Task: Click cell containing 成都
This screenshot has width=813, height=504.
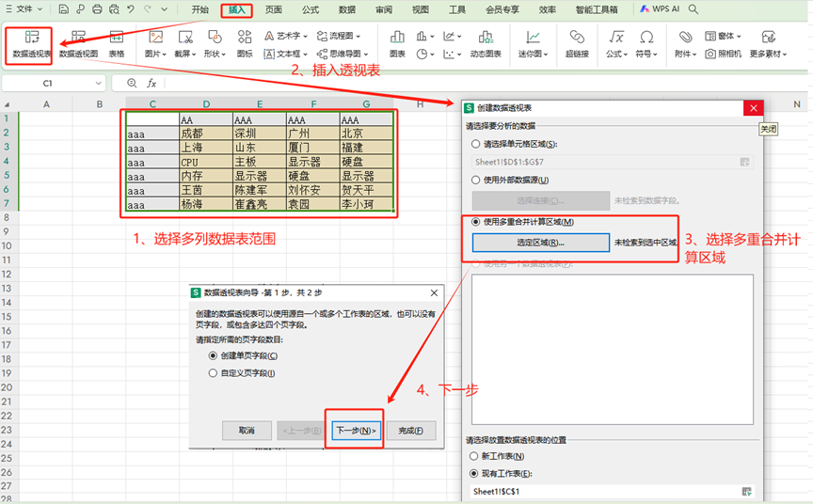Action: (206, 134)
